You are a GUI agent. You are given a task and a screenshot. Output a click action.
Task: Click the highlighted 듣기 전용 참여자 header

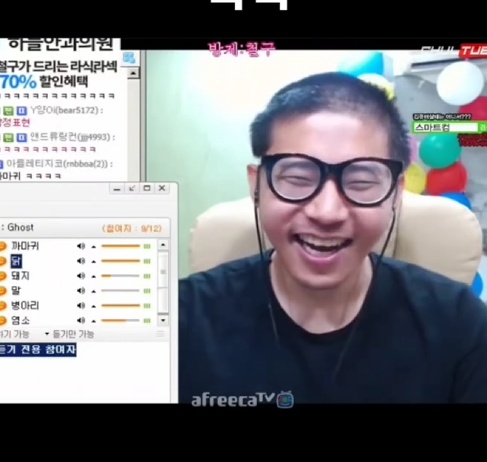[38, 350]
